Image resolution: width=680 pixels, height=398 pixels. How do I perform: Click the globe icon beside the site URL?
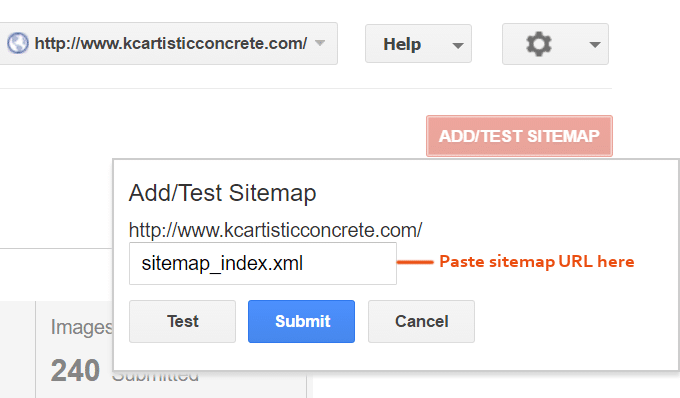point(18,43)
